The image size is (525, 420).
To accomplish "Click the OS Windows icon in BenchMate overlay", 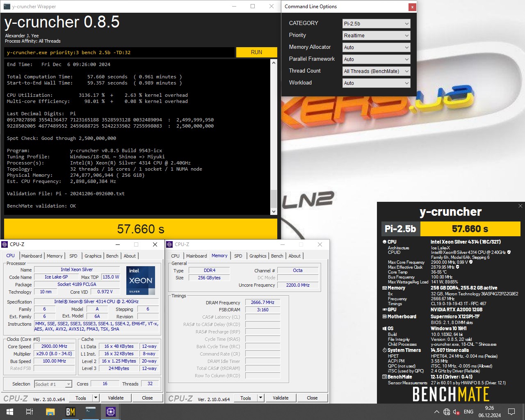I will point(384,329).
